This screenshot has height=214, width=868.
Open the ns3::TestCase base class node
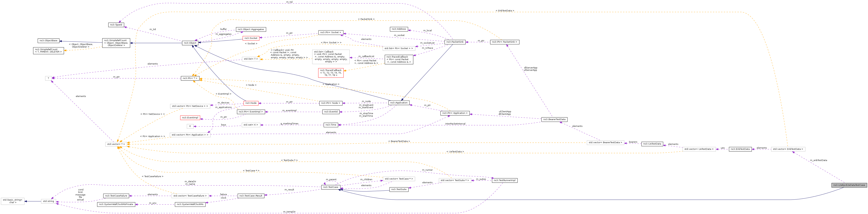pos(331,187)
